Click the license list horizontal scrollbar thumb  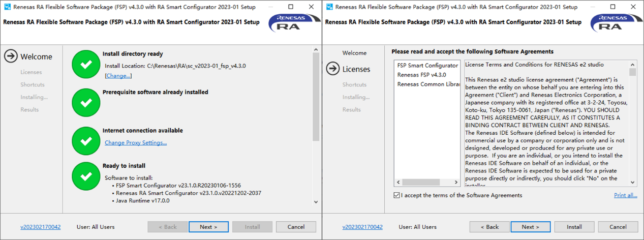click(421, 182)
